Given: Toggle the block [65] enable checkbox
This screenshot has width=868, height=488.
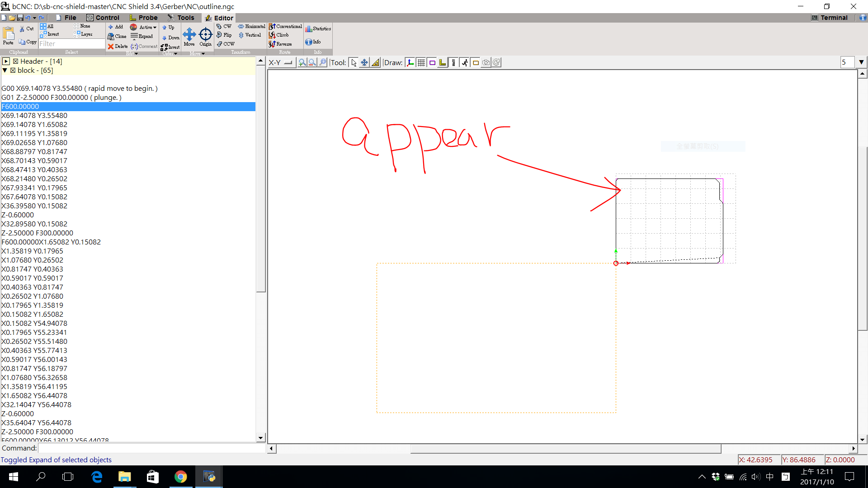Looking at the screenshot, I should (x=13, y=70).
